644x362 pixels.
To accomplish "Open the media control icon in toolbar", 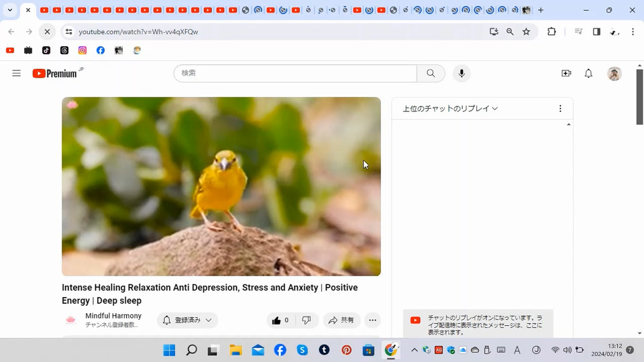I will [x=579, y=32].
